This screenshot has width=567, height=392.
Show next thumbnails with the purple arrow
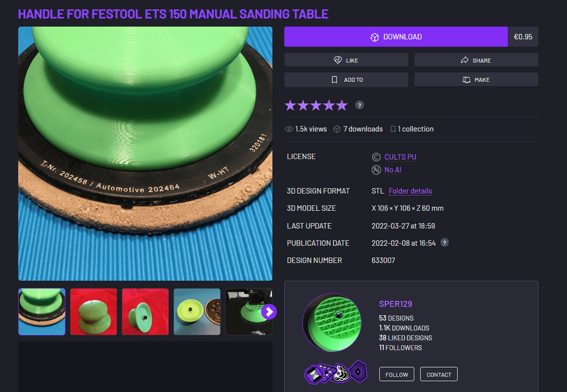point(269,312)
